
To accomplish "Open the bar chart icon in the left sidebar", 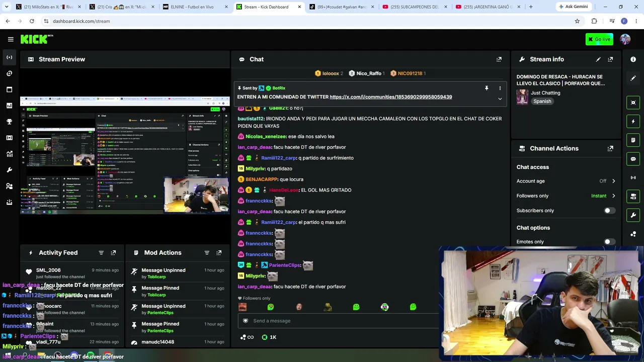I will [9, 106].
